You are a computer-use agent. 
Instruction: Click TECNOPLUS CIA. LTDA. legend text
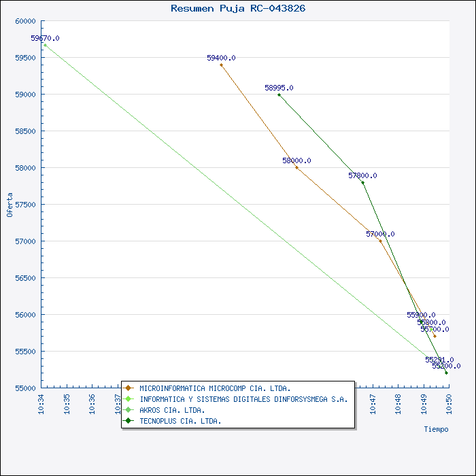180,421
